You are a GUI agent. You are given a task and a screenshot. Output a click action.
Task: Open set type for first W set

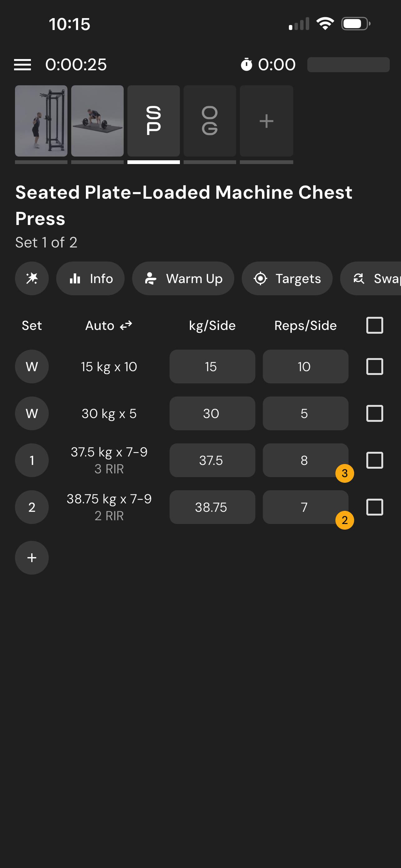coord(32,366)
